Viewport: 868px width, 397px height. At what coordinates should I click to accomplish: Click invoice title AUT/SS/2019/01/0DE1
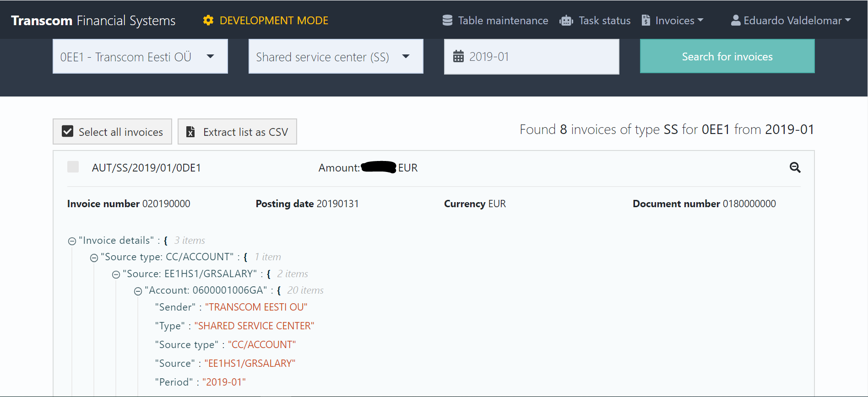[x=146, y=168]
